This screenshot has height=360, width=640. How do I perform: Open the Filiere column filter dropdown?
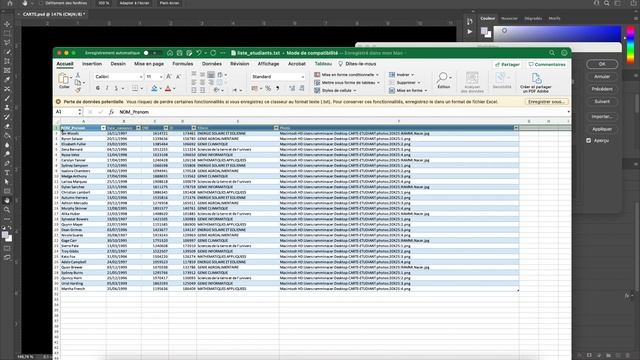pos(276,128)
